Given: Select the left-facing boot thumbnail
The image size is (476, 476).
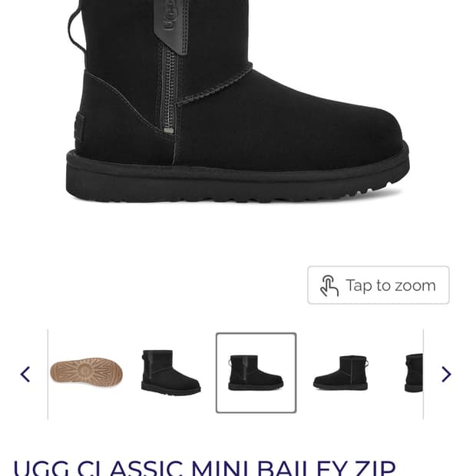Looking at the screenshot, I should click(341, 373).
